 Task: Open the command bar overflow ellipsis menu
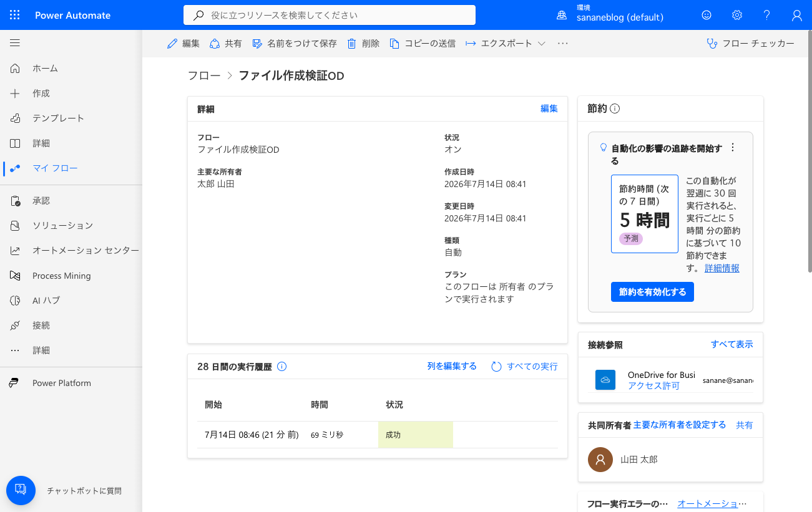[563, 43]
